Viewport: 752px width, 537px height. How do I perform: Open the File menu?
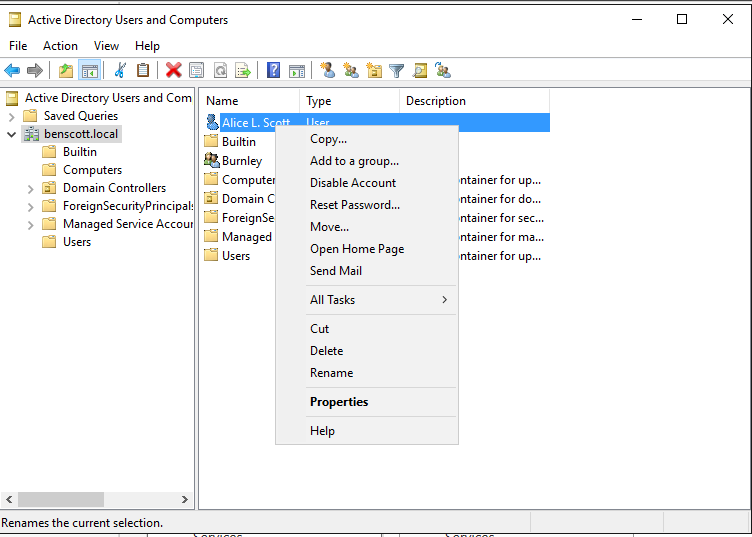[18, 46]
